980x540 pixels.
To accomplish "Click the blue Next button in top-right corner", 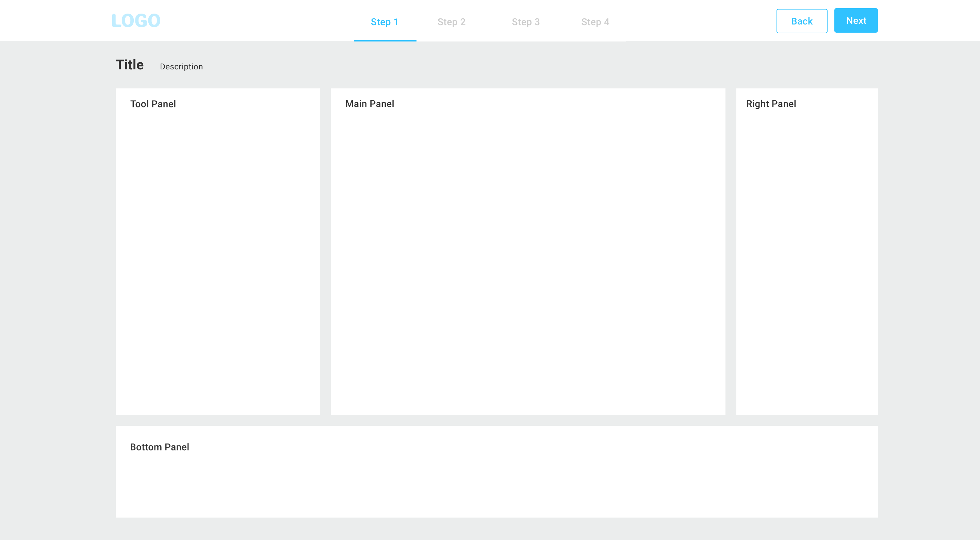I will 856,20.
